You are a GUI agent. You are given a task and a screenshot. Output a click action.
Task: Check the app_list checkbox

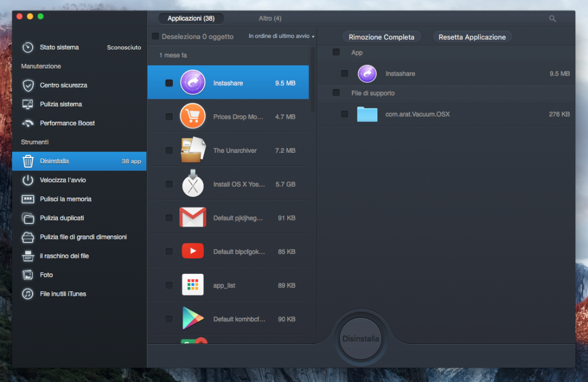click(x=169, y=285)
